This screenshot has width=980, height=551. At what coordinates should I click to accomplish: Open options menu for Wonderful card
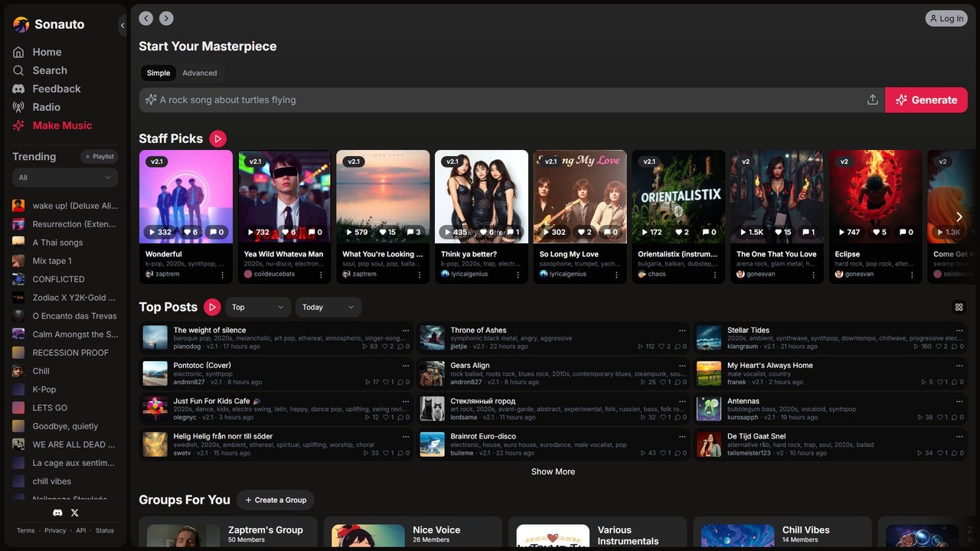click(x=223, y=274)
